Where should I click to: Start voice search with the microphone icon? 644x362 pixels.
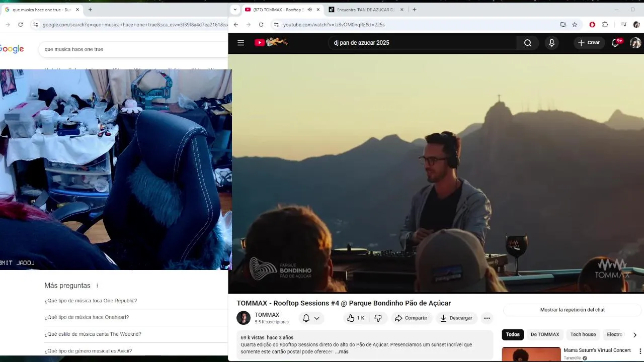[551, 43]
